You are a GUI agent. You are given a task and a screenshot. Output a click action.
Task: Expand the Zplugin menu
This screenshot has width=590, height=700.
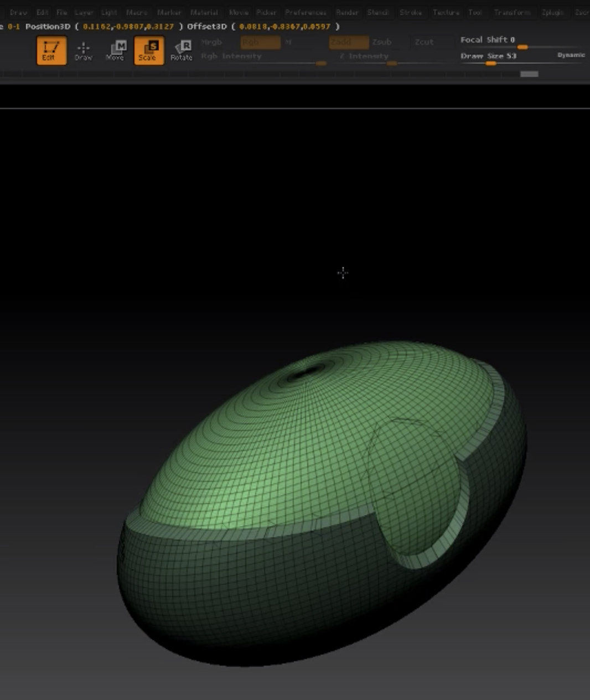552,12
